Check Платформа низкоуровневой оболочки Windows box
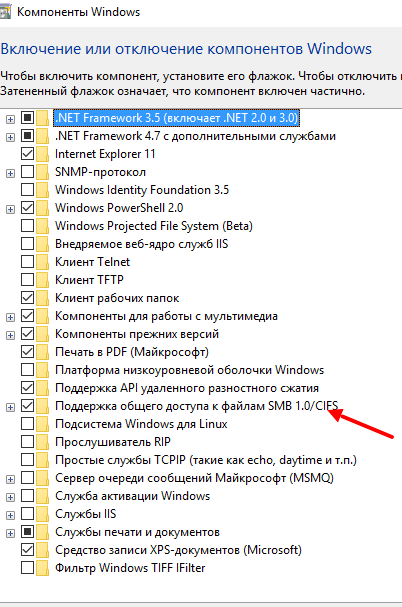Viewport: 402px width, 607px height. [27, 370]
